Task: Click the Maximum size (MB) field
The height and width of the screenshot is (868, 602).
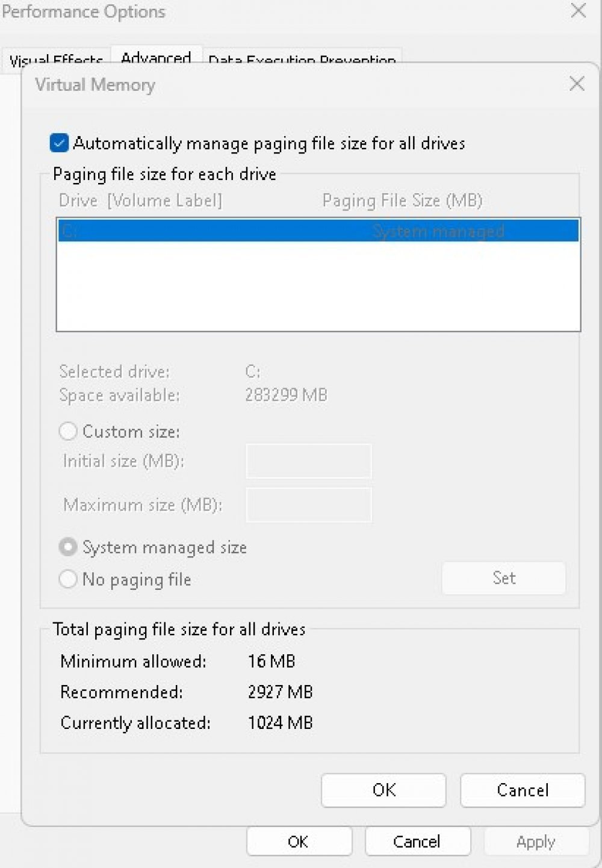Action: [309, 504]
